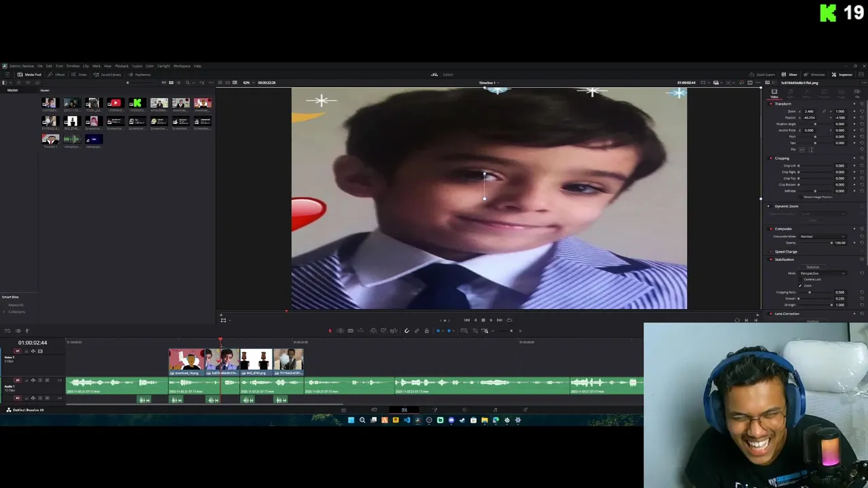Open the Composite Mode dropdown

[x=823, y=237]
